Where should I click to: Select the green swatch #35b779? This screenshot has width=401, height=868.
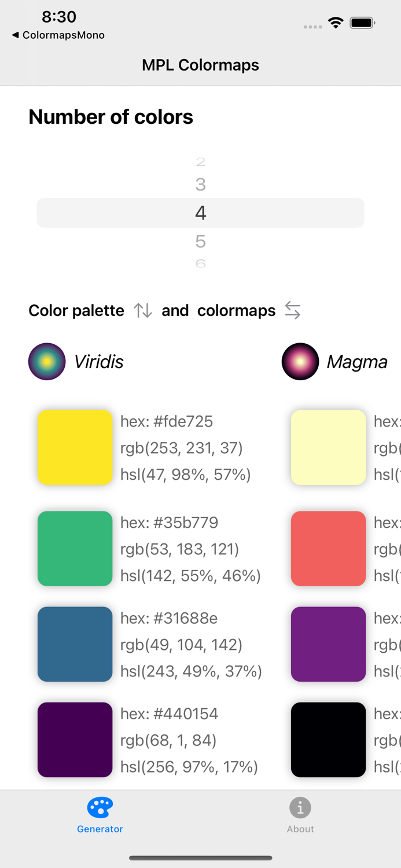pyautogui.click(x=75, y=549)
